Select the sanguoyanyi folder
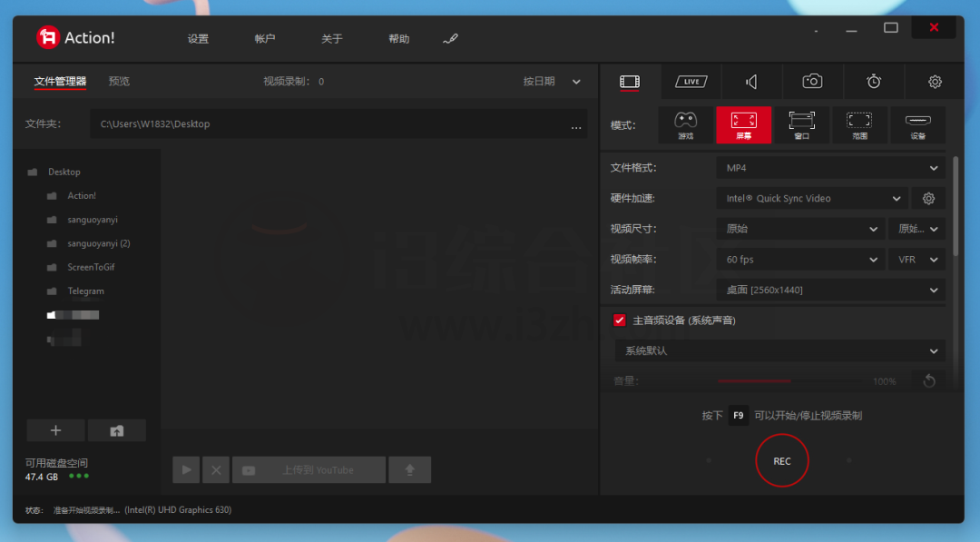 point(93,220)
